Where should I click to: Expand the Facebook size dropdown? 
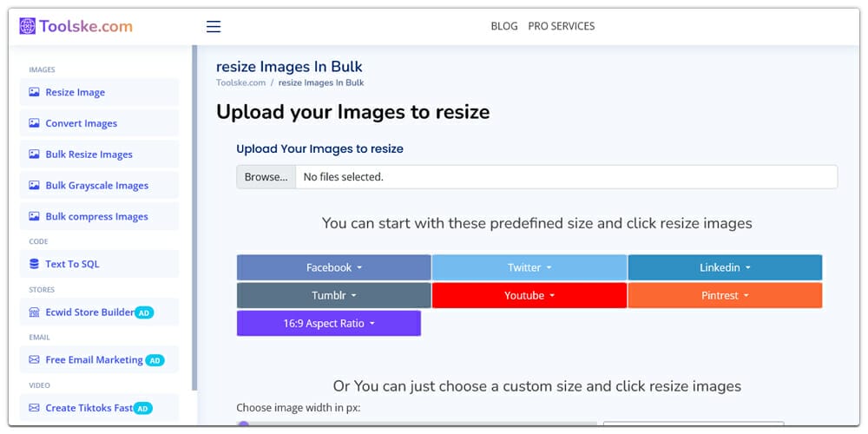pos(334,267)
